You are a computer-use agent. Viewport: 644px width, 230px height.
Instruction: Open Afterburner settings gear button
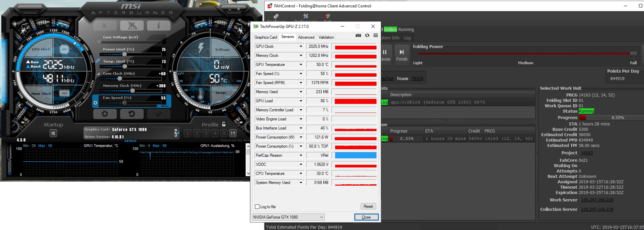[x=105, y=114]
